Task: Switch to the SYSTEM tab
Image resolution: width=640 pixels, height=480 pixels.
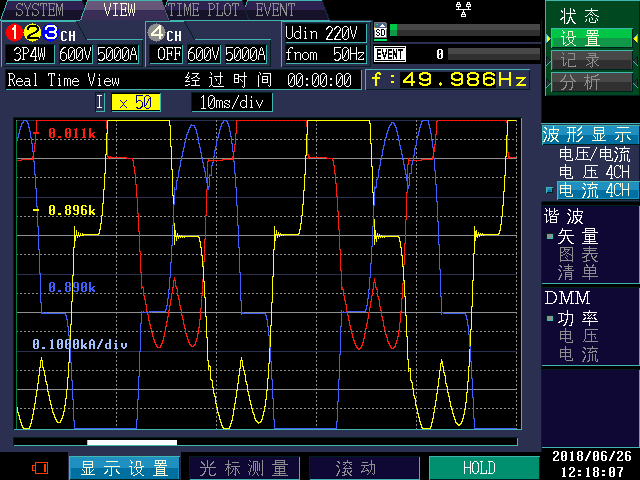Action: click(x=38, y=10)
